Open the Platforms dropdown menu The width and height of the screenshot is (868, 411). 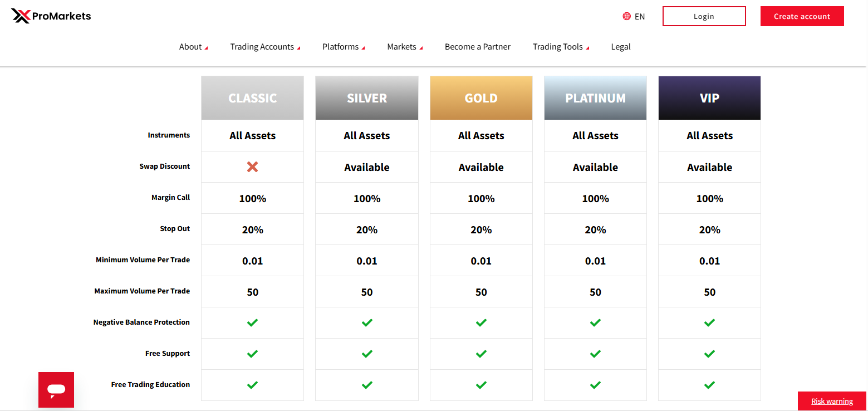coord(344,47)
